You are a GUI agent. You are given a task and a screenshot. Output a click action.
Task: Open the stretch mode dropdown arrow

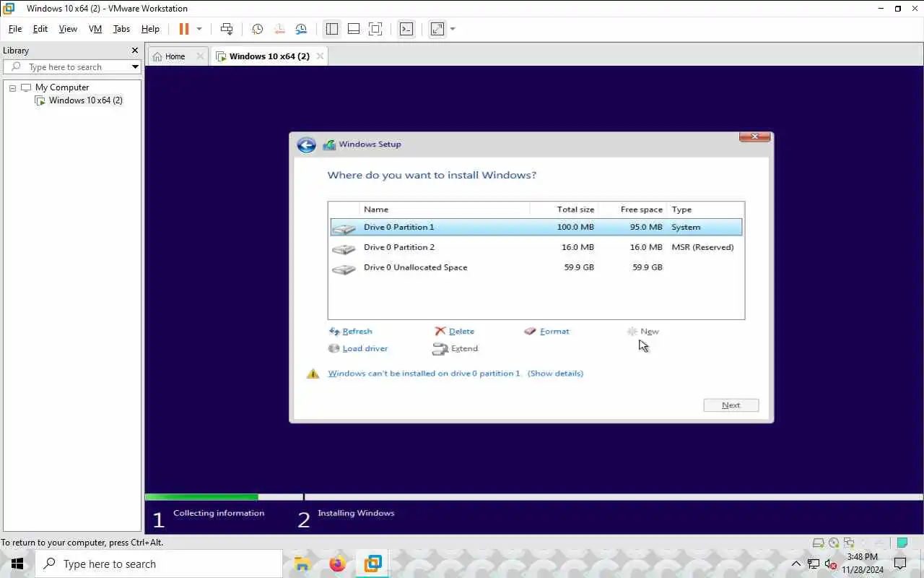[x=453, y=29]
